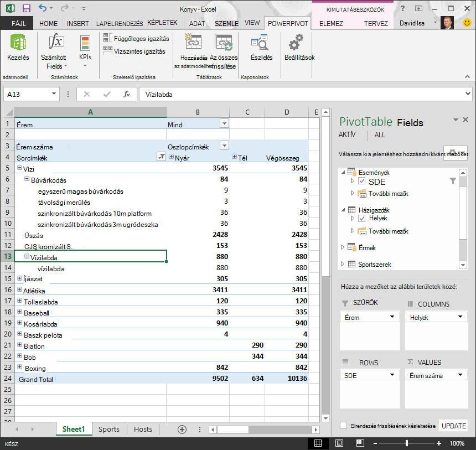Open the Name Box dropdown
476x450 pixels.
(x=54, y=94)
